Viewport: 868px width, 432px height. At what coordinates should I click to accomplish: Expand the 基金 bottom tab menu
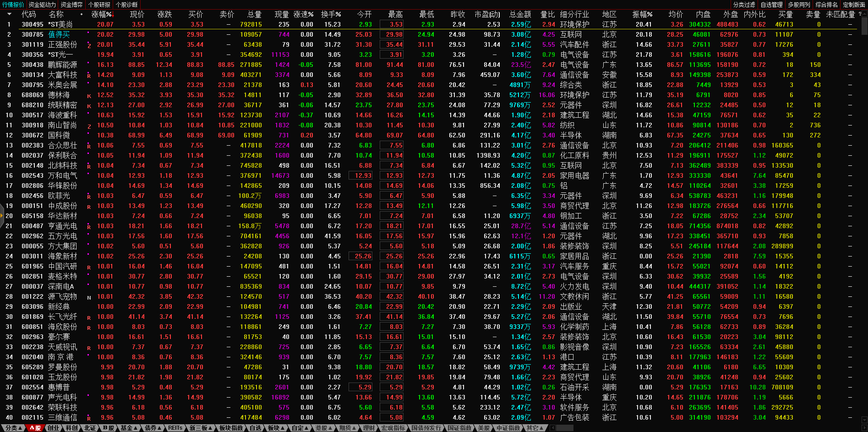tap(129, 428)
